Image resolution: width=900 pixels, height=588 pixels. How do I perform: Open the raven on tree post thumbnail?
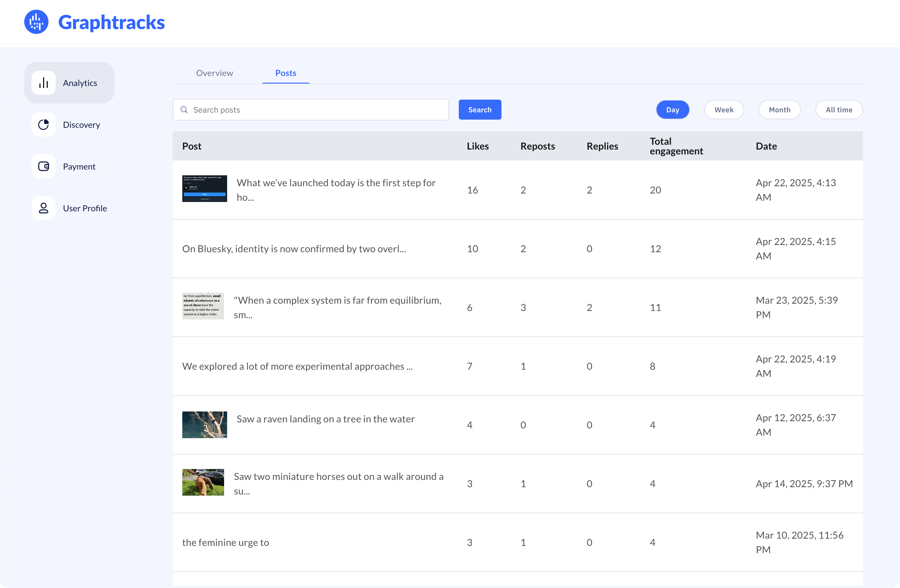tap(205, 424)
